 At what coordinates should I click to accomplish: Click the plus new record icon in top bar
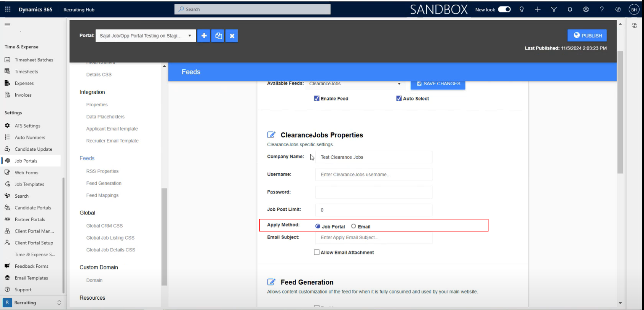[538, 9]
